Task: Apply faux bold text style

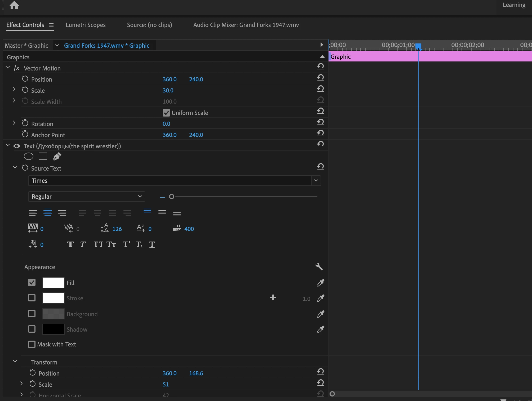Action: pyautogui.click(x=70, y=244)
